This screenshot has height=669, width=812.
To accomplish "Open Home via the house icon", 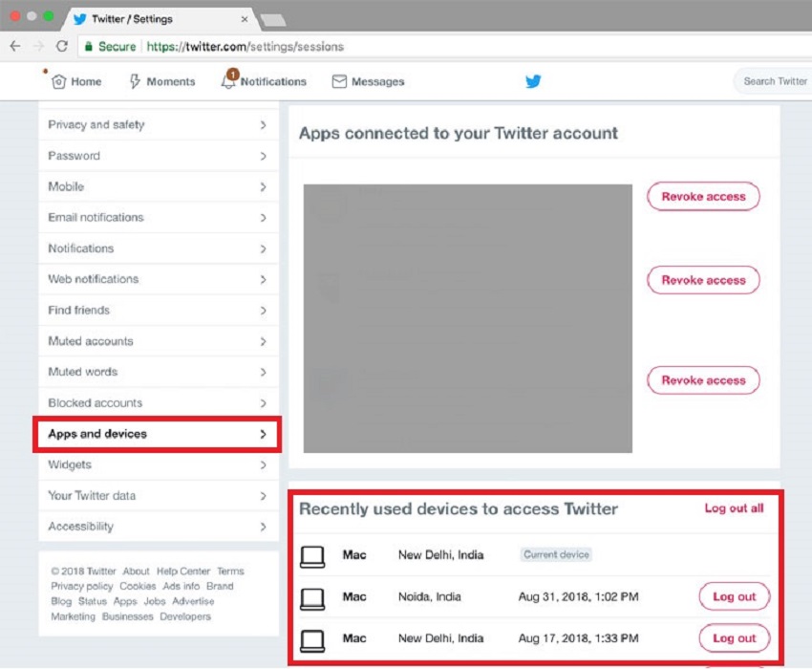I will click(x=59, y=81).
